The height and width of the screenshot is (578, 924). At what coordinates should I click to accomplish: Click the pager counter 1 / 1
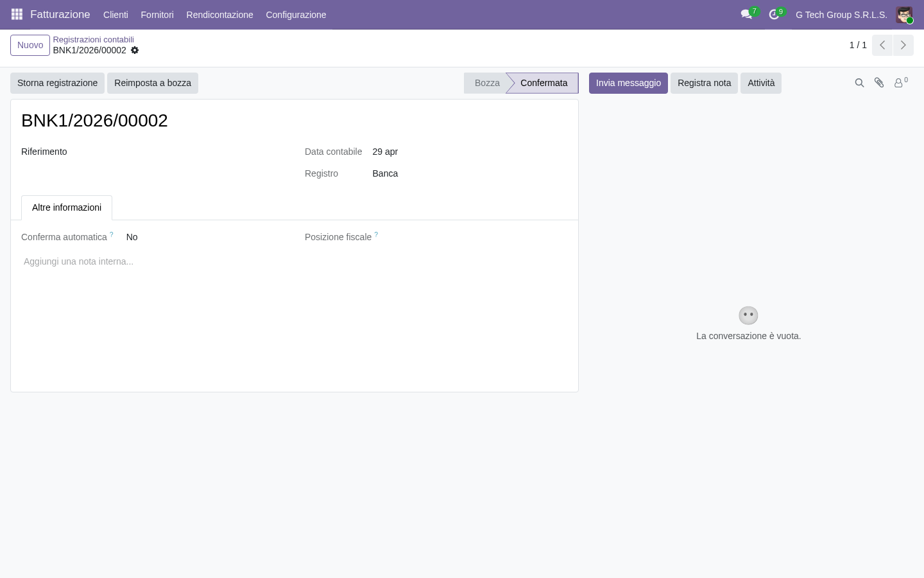[858, 45]
